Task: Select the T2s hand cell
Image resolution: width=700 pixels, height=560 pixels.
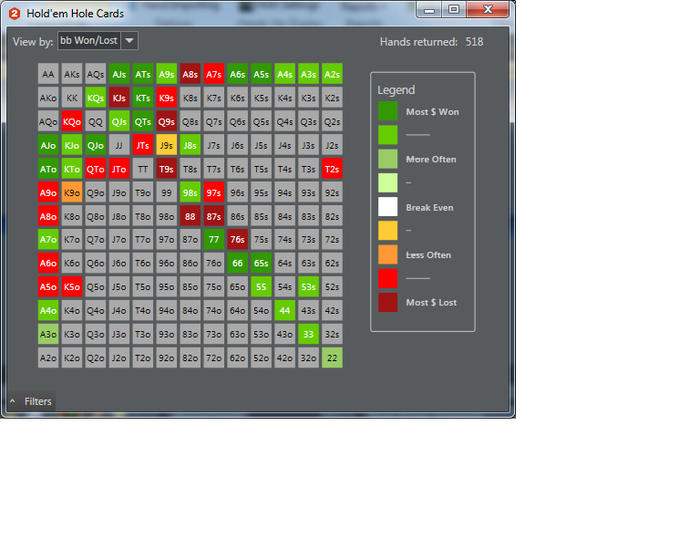Action: pos(332,169)
